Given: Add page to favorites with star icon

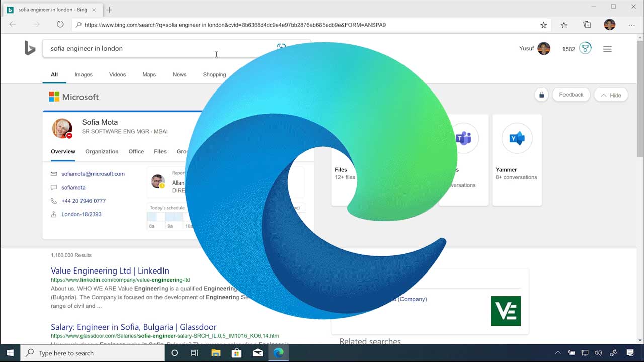Looking at the screenshot, I should (543, 25).
